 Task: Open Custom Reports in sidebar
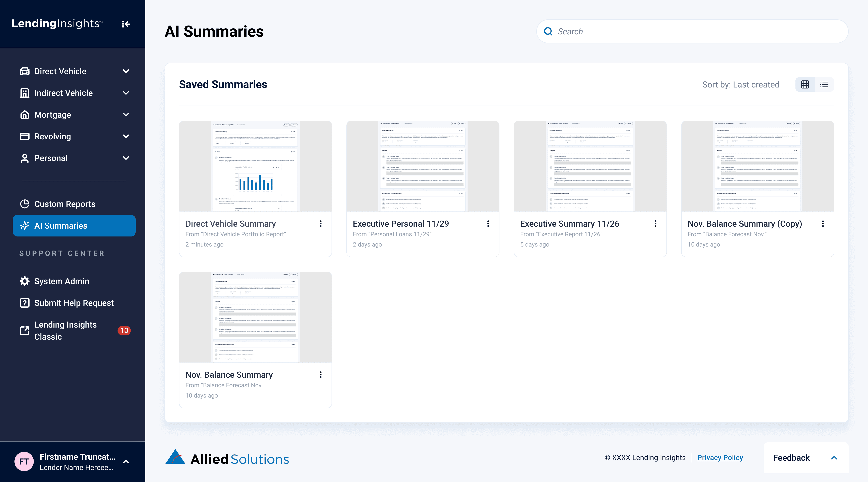[65, 204]
